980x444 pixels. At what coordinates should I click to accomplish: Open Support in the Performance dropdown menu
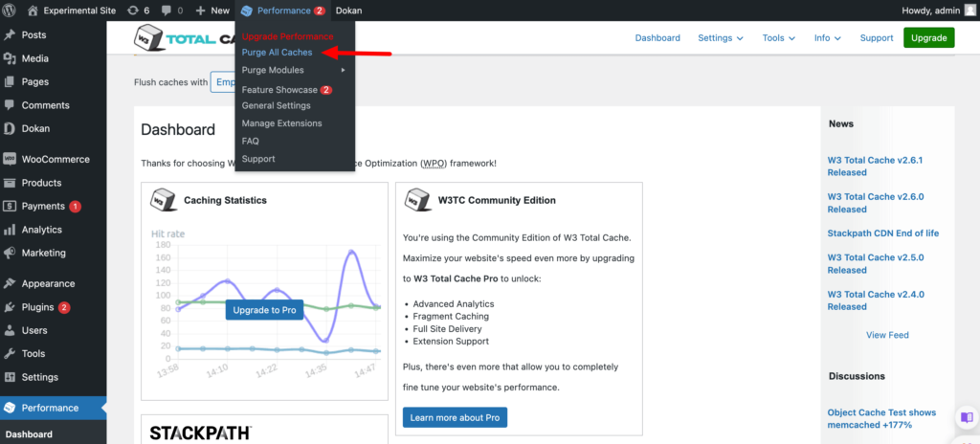coord(258,159)
